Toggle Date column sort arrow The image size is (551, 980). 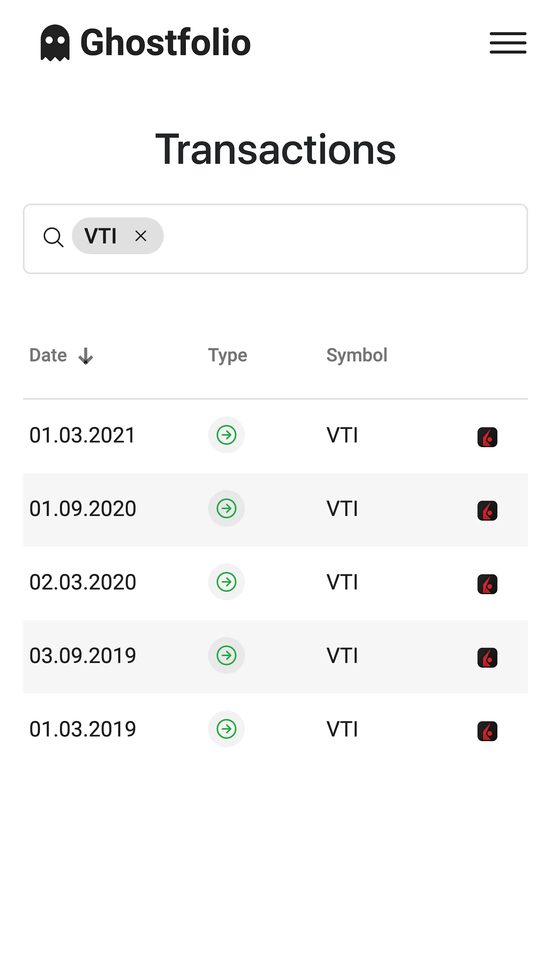(x=86, y=356)
